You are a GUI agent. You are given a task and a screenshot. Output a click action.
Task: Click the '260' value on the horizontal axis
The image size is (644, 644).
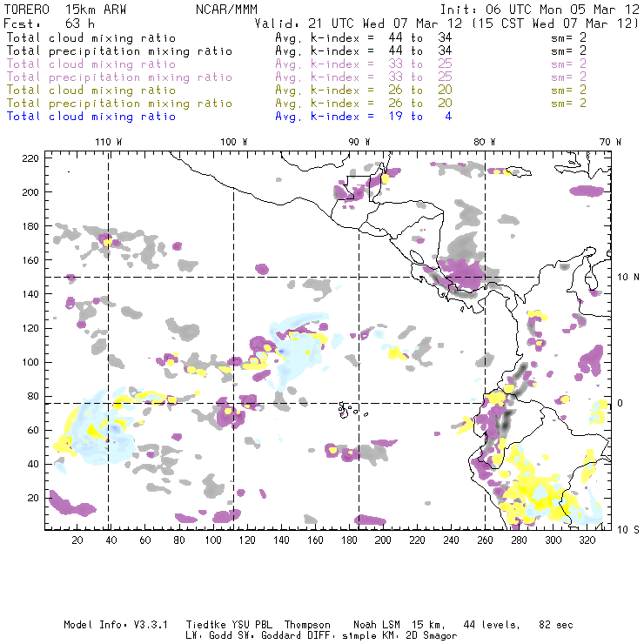(x=485, y=540)
